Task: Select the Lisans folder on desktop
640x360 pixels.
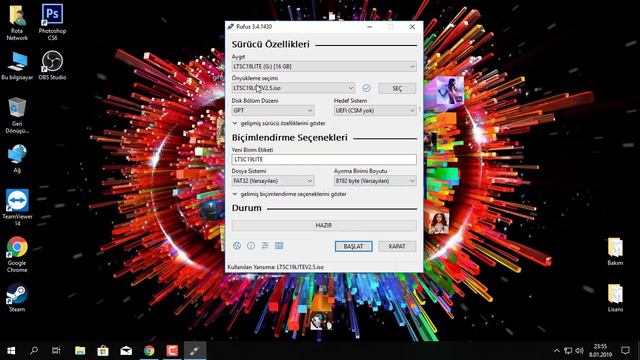Action: pos(615,298)
